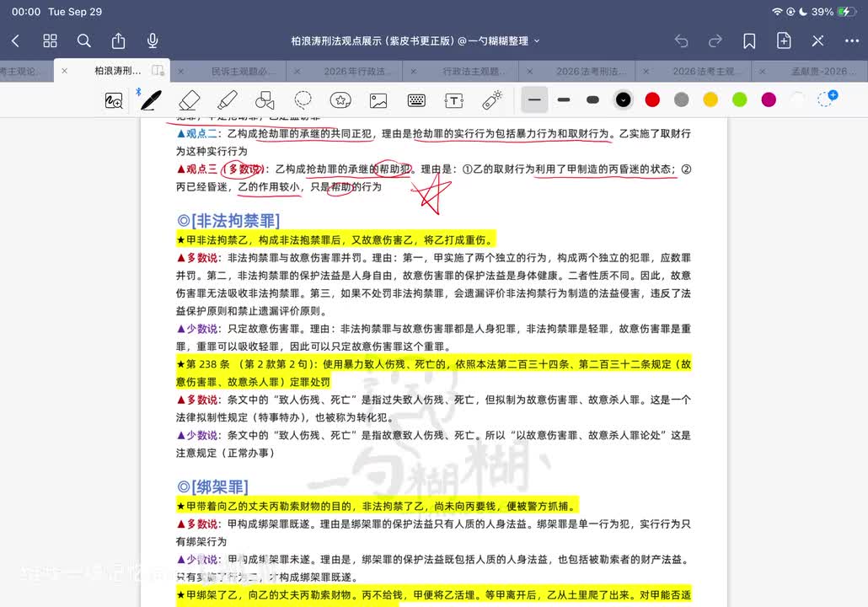This screenshot has height=607, width=868.
Task: Tap the ◎[绑架罪] section heading
Action: tap(212, 486)
